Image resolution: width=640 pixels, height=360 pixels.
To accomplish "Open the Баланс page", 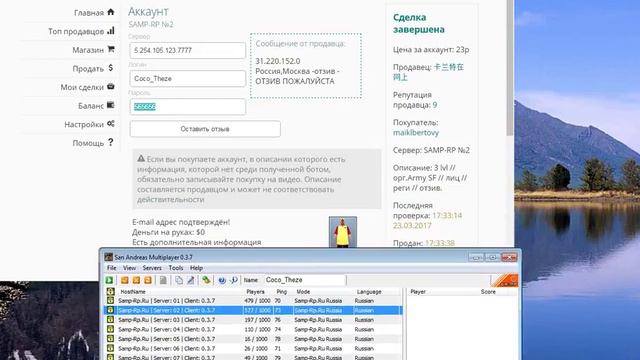I will [x=91, y=106].
